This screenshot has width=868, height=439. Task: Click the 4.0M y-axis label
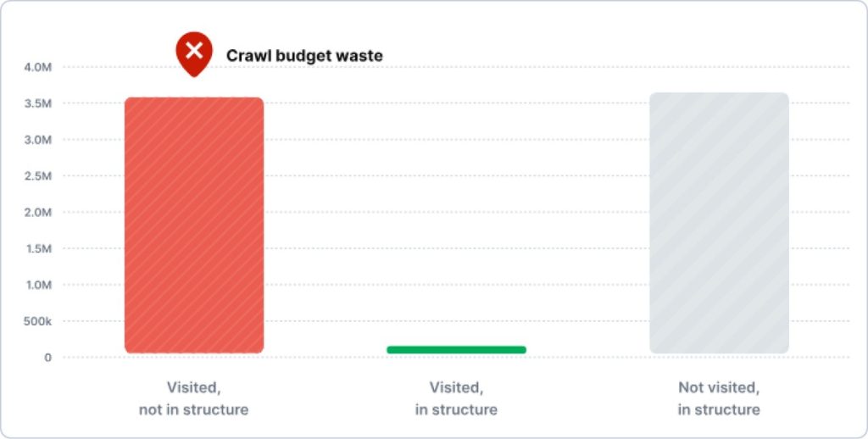tap(37, 67)
